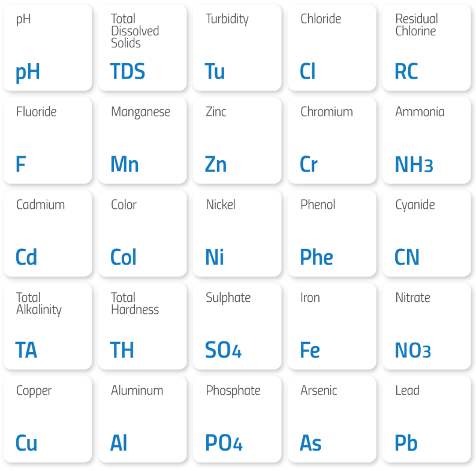
Task: Select the Total Dissolved Solids card
Action: pyautogui.click(x=143, y=48)
